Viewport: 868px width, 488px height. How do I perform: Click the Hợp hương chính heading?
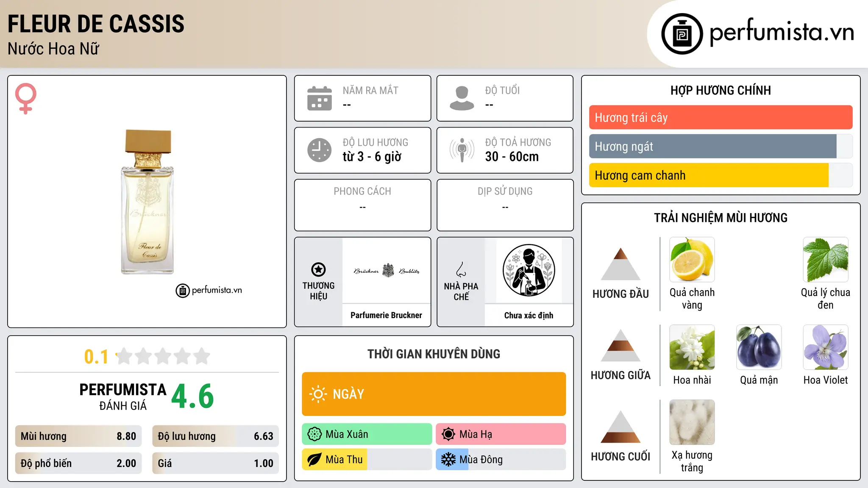[721, 90]
